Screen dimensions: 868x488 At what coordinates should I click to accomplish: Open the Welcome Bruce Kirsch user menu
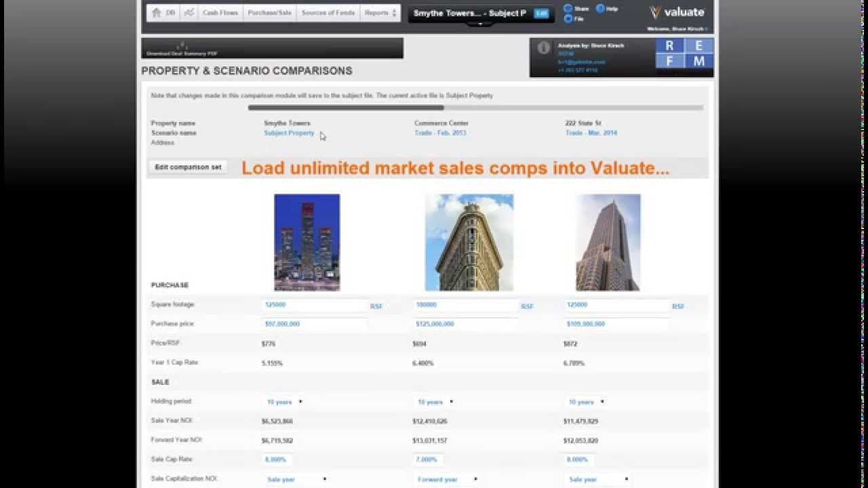677,29
